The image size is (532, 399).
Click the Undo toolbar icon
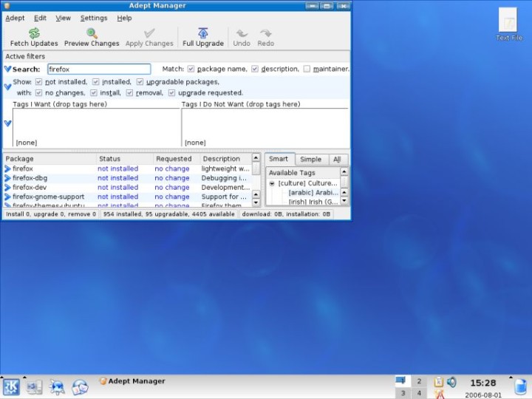(x=242, y=33)
